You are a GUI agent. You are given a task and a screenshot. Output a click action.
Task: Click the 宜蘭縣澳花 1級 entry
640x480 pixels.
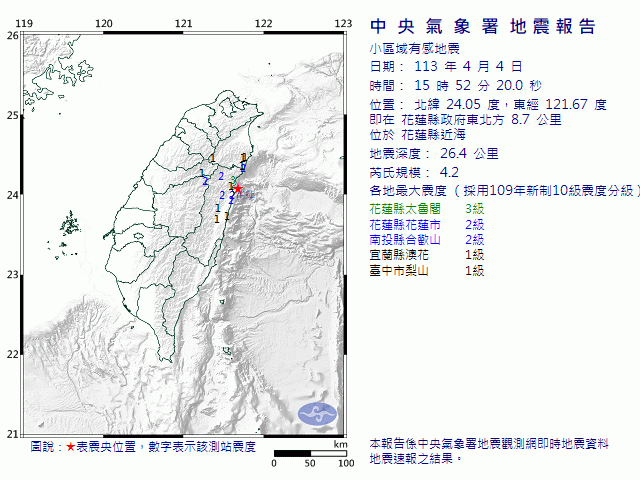click(427, 255)
